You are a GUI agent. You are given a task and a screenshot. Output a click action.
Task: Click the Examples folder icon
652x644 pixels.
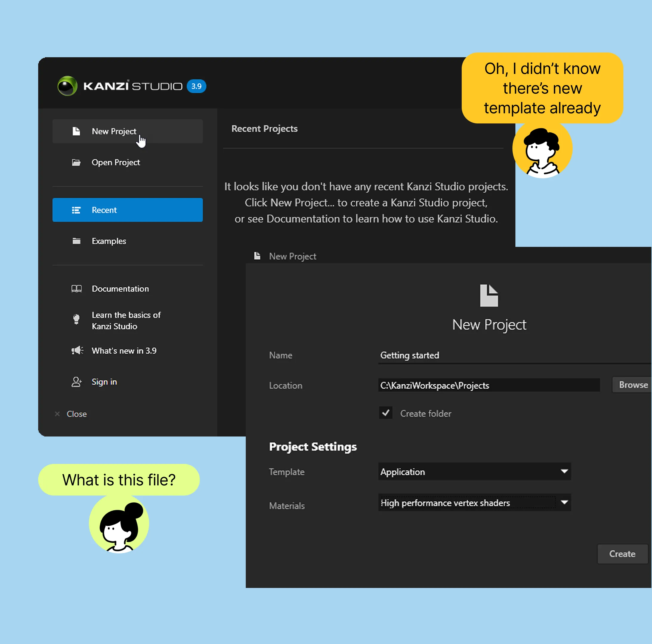pos(77,241)
